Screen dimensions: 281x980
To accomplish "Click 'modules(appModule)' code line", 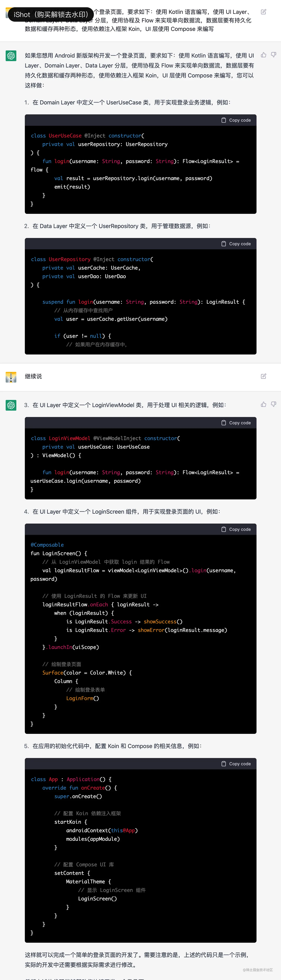I will (x=93, y=839).
